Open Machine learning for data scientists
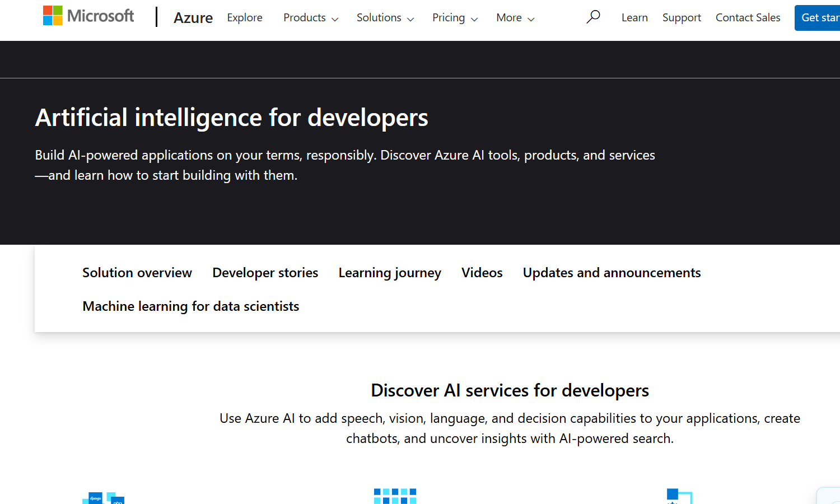840x504 pixels. 191,306
